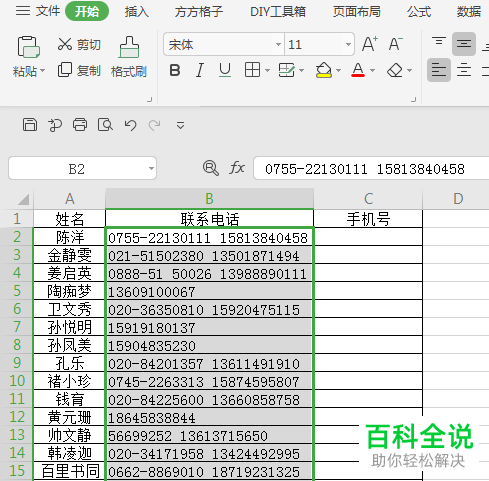Viewport: 489px width, 481px height.
Task: Open font group dialog launcher
Action: click(x=414, y=99)
